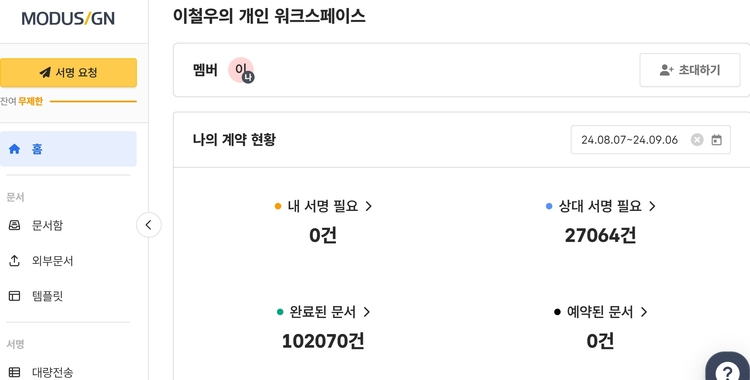The image size is (750, 380).
Task: Click the home icon in sidebar
Action: pyautogui.click(x=14, y=149)
